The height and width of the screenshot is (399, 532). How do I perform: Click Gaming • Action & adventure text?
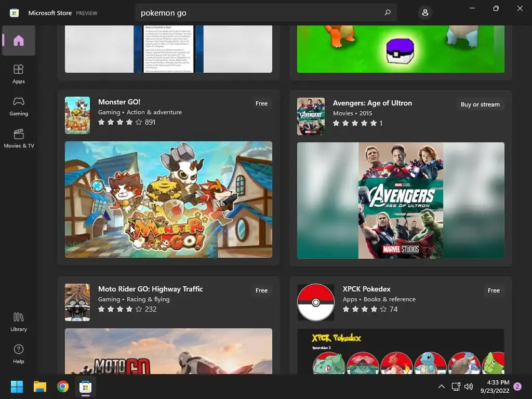point(140,112)
